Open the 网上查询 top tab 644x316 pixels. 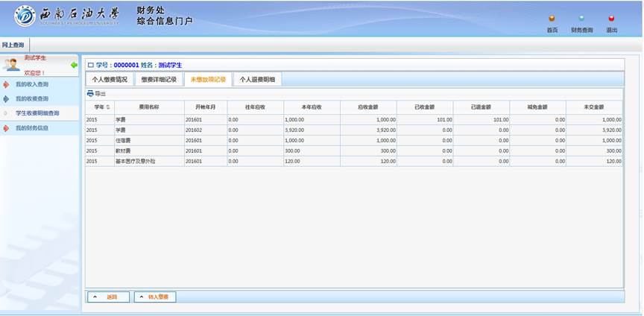(x=13, y=45)
